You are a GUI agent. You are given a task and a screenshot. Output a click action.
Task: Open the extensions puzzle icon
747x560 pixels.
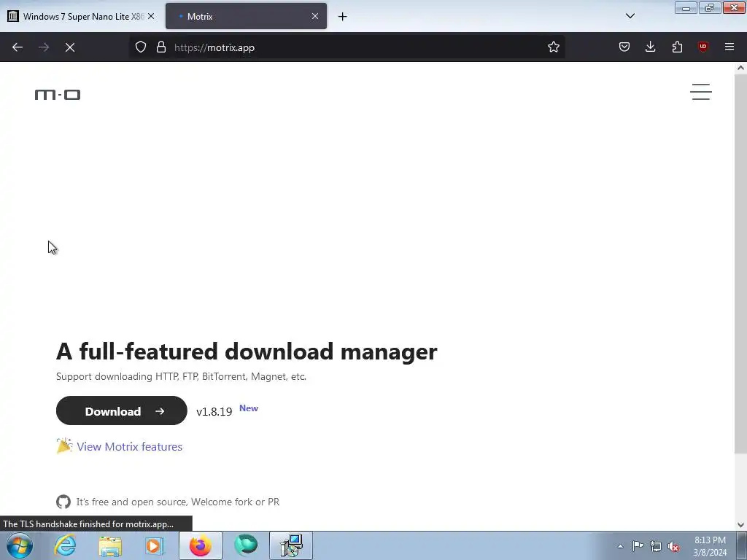(677, 47)
